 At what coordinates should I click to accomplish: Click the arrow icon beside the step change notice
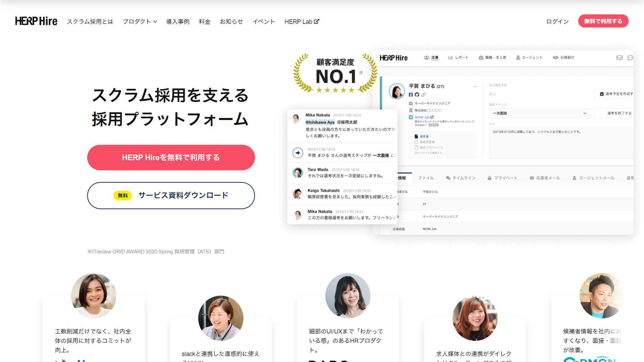pyautogui.click(x=298, y=153)
